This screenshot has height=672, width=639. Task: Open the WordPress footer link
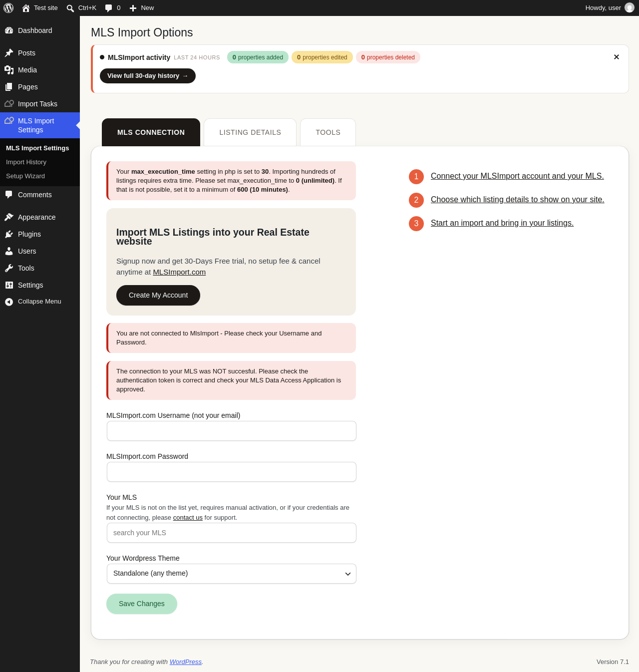coord(186,662)
